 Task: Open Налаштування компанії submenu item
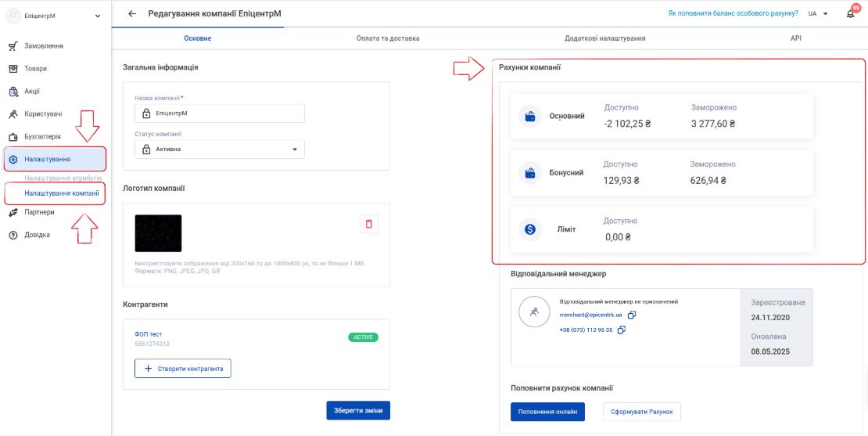click(x=62, y=193)
